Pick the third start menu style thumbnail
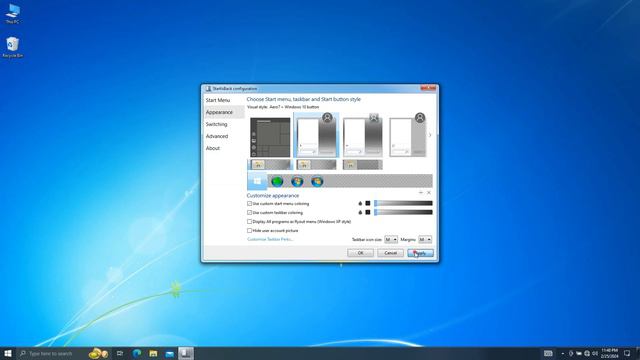Image resolution: width=640 pixels, height=360 pixels. [363, 136]
